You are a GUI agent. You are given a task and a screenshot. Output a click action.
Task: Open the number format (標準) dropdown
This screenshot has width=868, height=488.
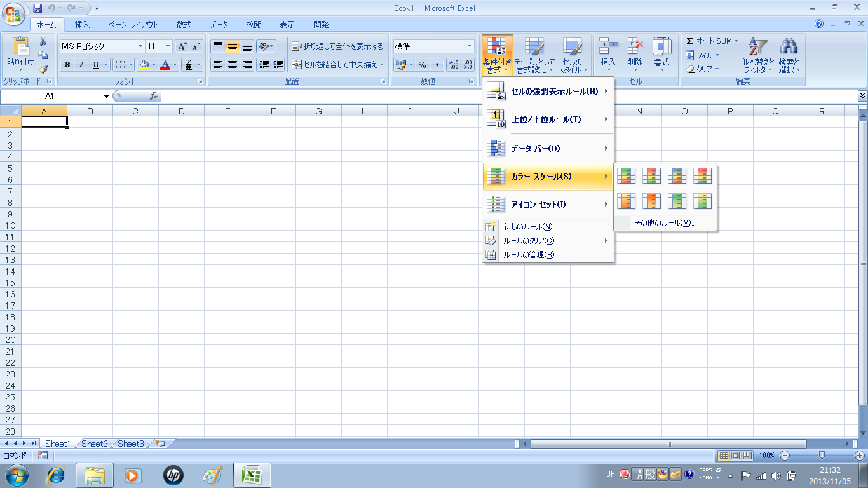(470, 46)
